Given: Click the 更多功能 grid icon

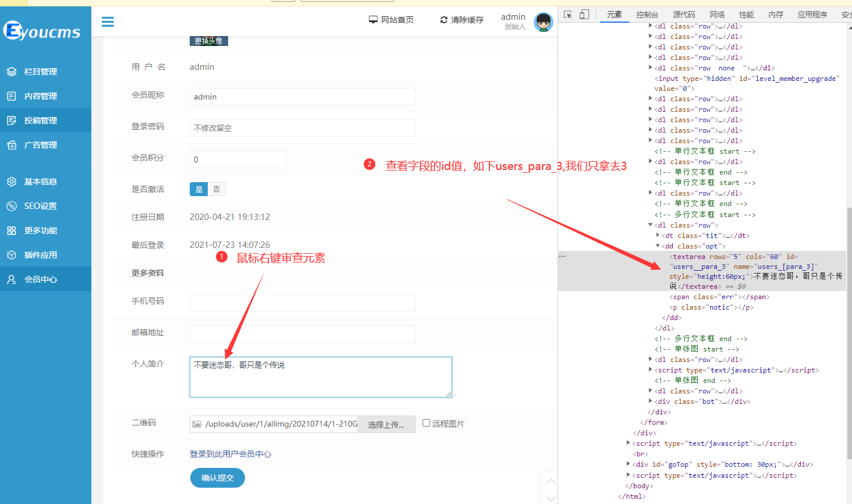Looking at the screenshot, I should click(12, 230).
